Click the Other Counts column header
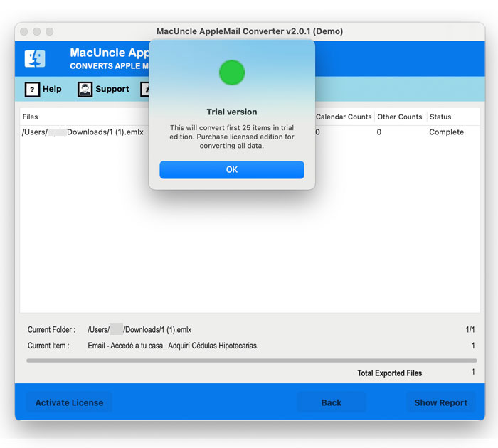498x448 pixels. [400, 117]
